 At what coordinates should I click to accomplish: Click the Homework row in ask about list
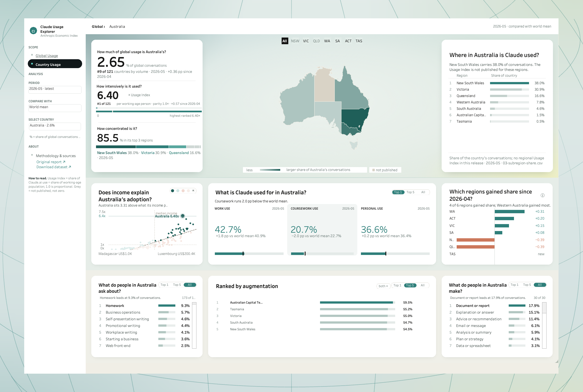click(x=145, y=306)
